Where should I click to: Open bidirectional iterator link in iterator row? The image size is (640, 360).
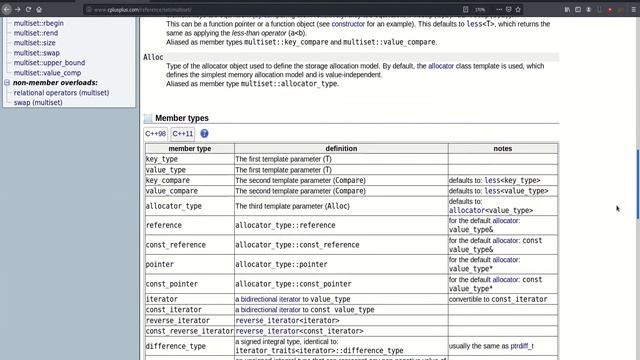(271, 299)
